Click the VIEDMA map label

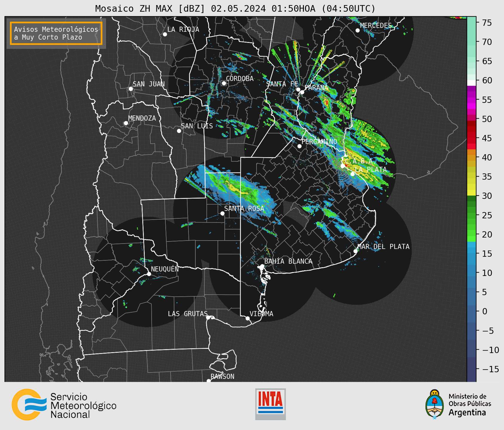pos(261,314)
